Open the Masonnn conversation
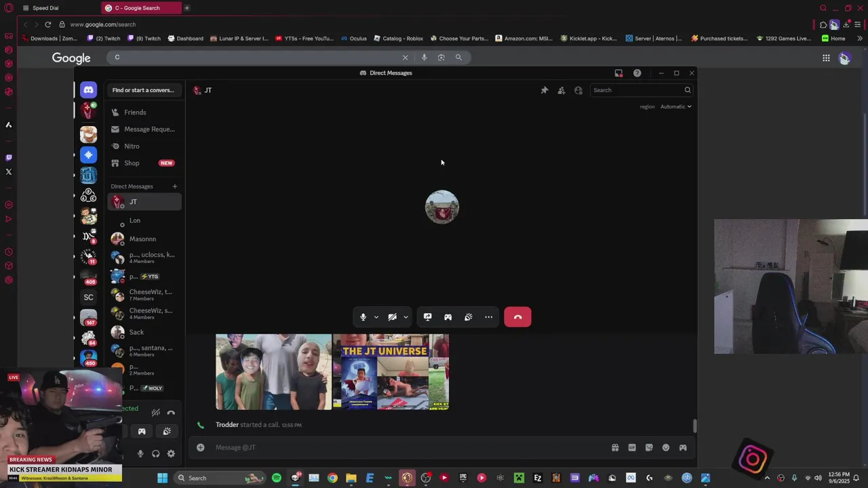 pyautogui.click(x=144, y=239)
